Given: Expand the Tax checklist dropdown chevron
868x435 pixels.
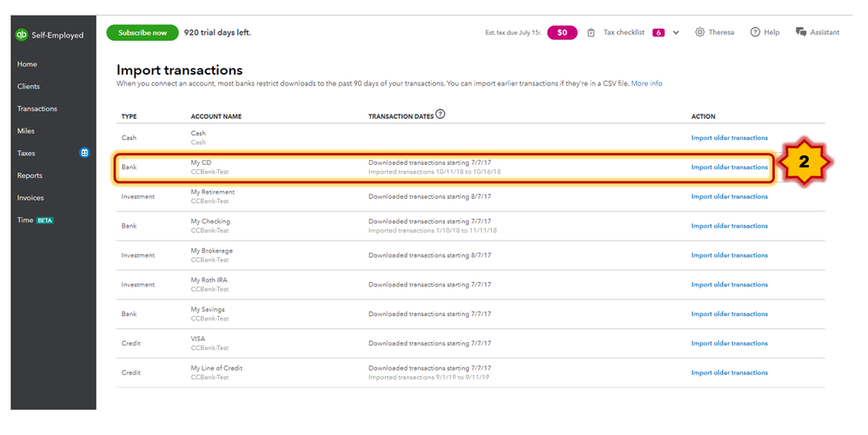Looking at the screenshot, I should [x=676, y=33].
